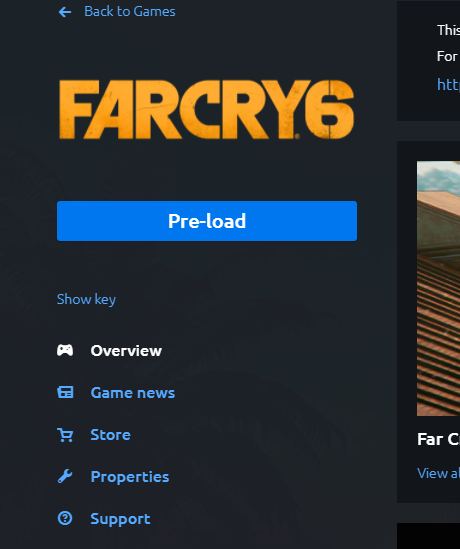The width and height of the screenshot is (460, 549).
Task: Open the Far Cry news thumbnail image
Action: 438,289
